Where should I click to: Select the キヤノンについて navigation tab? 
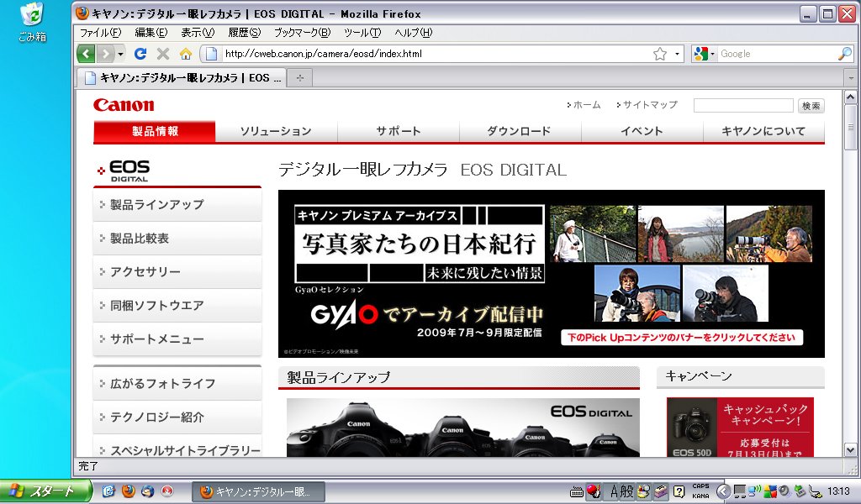[763, 131]
